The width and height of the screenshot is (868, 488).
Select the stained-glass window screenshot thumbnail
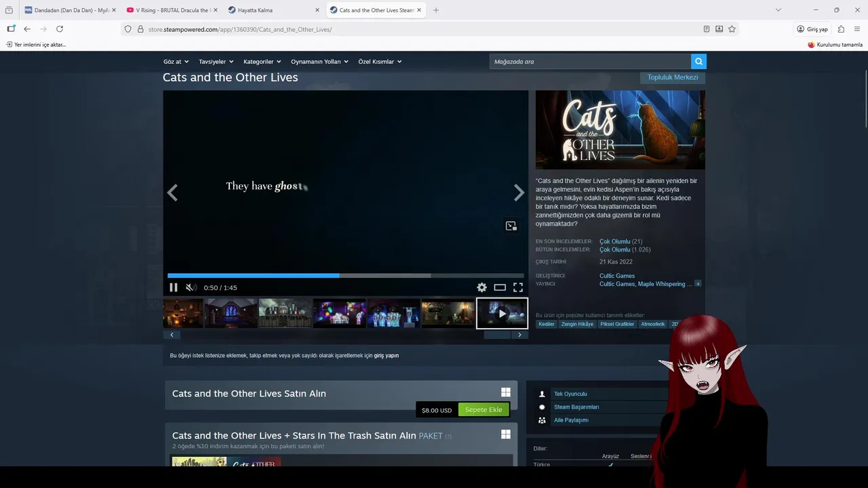(231, 313)
